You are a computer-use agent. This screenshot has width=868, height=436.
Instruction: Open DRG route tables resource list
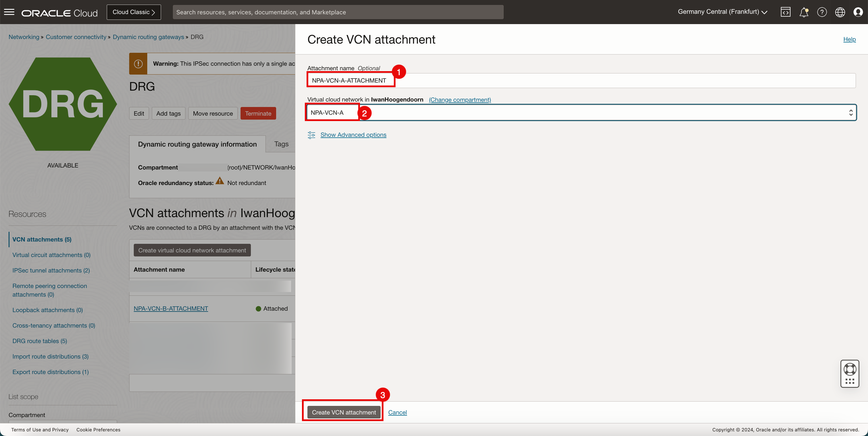click(39, 341)
